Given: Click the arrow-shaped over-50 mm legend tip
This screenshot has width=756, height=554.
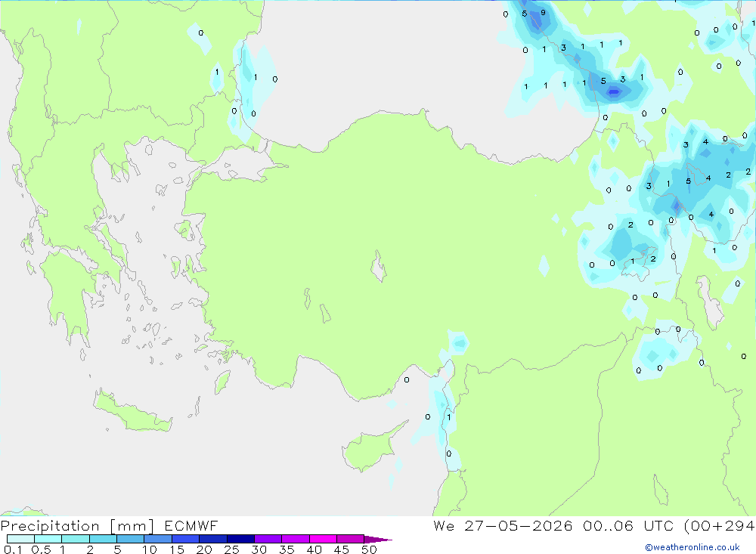Looking at the screenshot, I should (x=378, y=539).
